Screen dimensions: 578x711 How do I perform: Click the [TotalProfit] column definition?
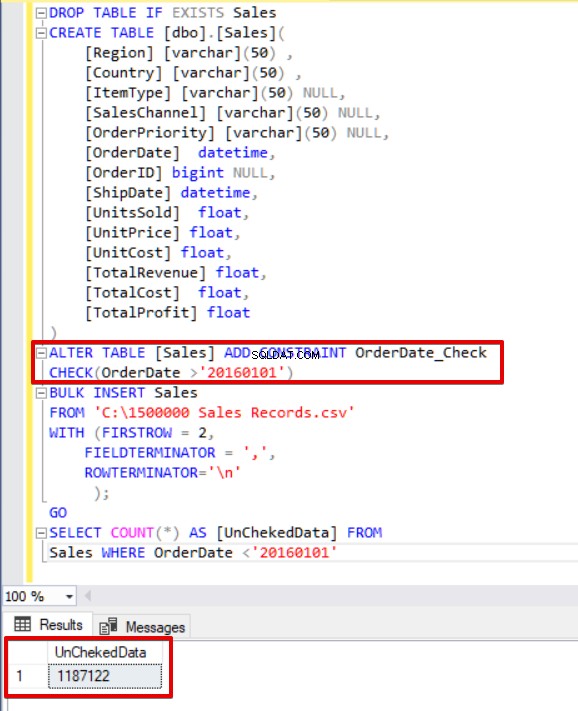[167, 313]
